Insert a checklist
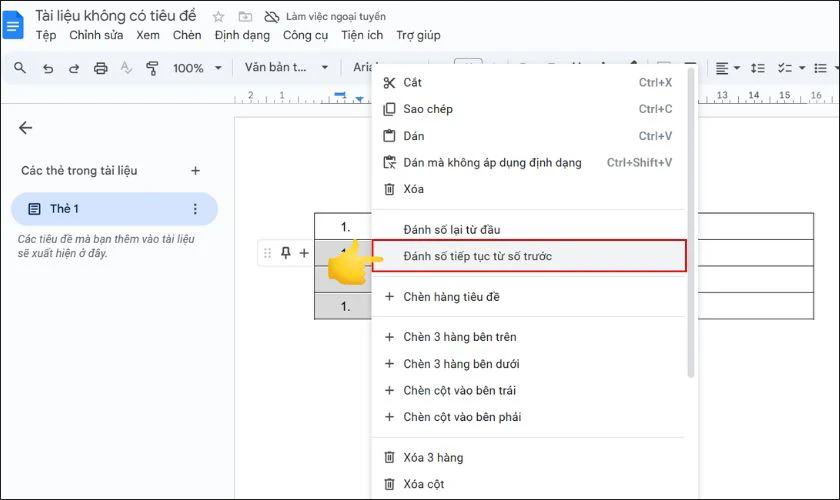 [x=785, y=68]
